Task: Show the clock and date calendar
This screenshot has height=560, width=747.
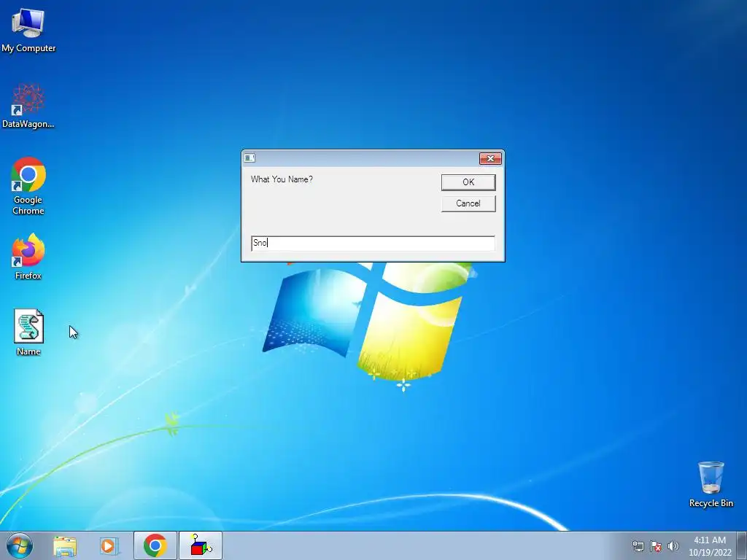Action: click(710, 546)
